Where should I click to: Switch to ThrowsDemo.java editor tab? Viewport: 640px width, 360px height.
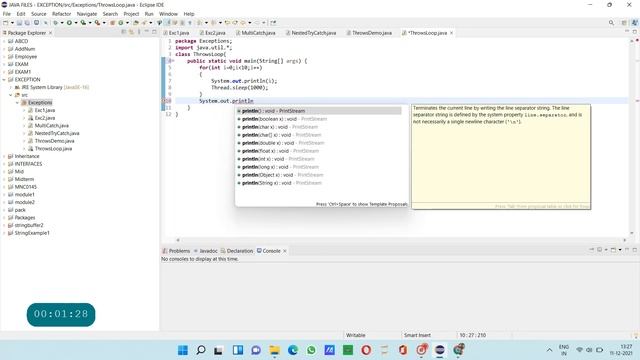click(369, 33)
